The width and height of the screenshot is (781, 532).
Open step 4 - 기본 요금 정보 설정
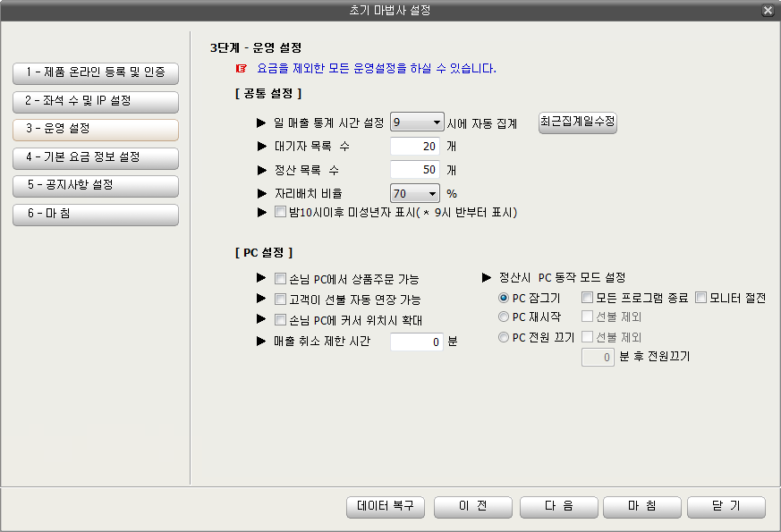(96, 157)
